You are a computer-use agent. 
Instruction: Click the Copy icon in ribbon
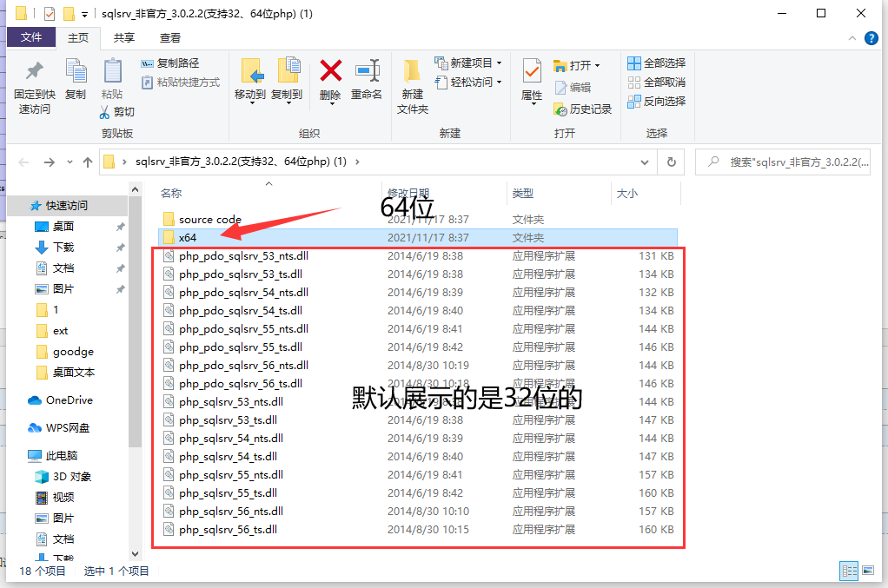(x=76, y=70)
